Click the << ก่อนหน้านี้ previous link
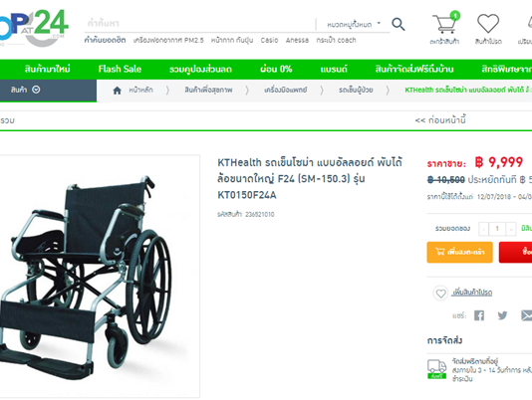The height and width of the screenshot is (400, 532). point(440,120)
